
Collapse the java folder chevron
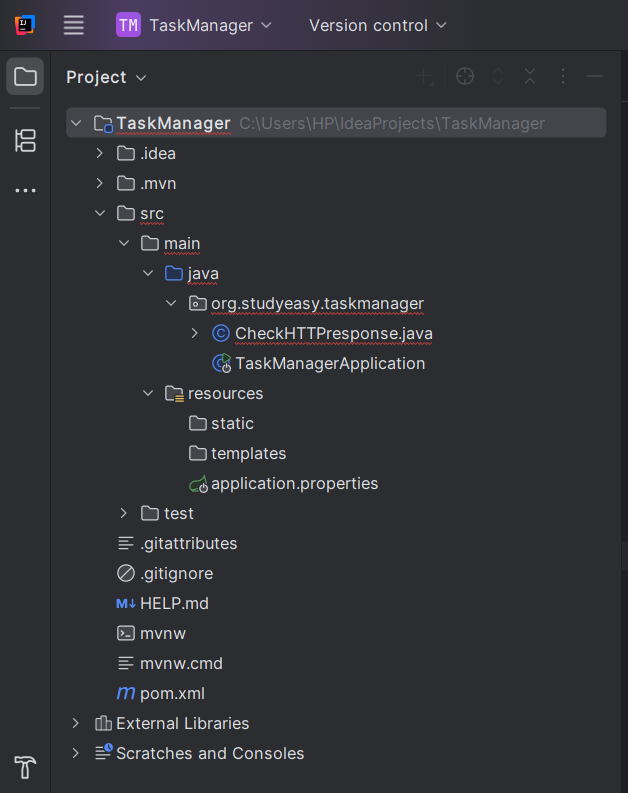148,273
